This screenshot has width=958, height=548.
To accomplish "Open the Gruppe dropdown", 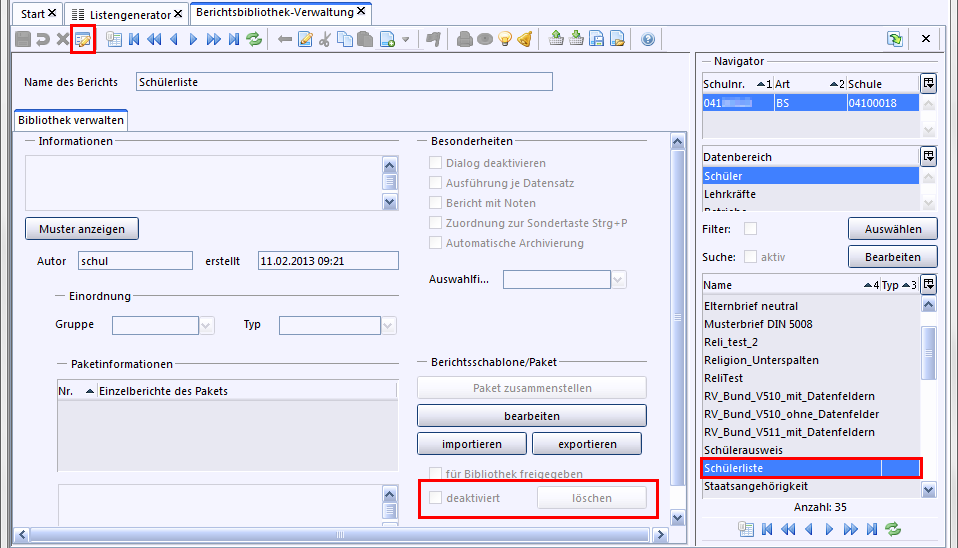I will 207,325.
